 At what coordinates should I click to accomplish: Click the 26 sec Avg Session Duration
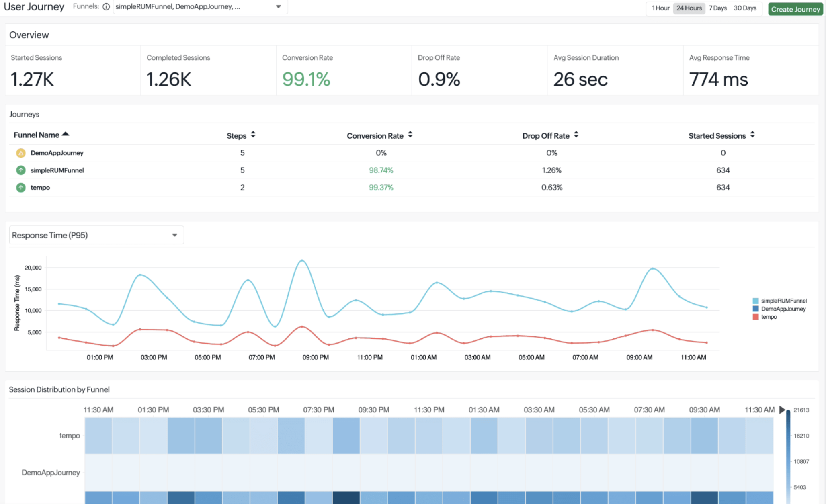pos(580,79)
